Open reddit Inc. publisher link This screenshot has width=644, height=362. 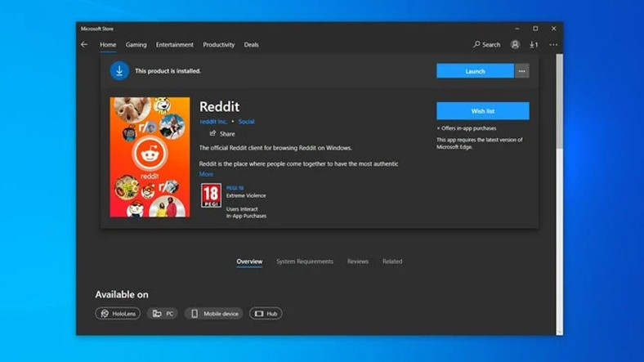213,122
